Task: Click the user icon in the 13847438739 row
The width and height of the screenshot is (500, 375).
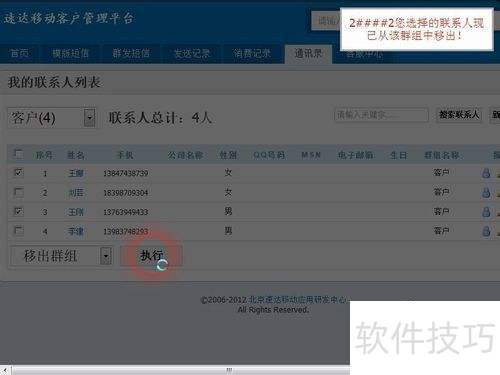Action: [486, 173]
